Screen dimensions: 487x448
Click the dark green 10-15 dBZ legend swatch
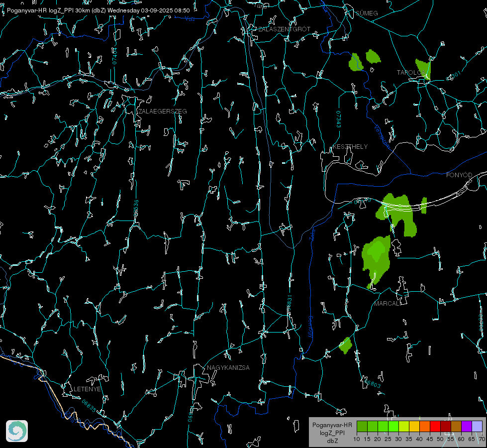(x=362, y=426)
